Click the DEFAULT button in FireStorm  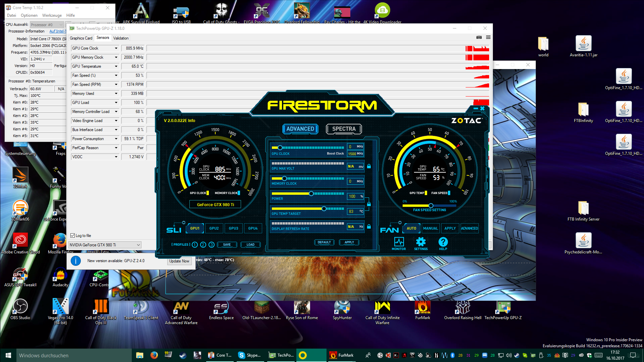click(324, 242)
